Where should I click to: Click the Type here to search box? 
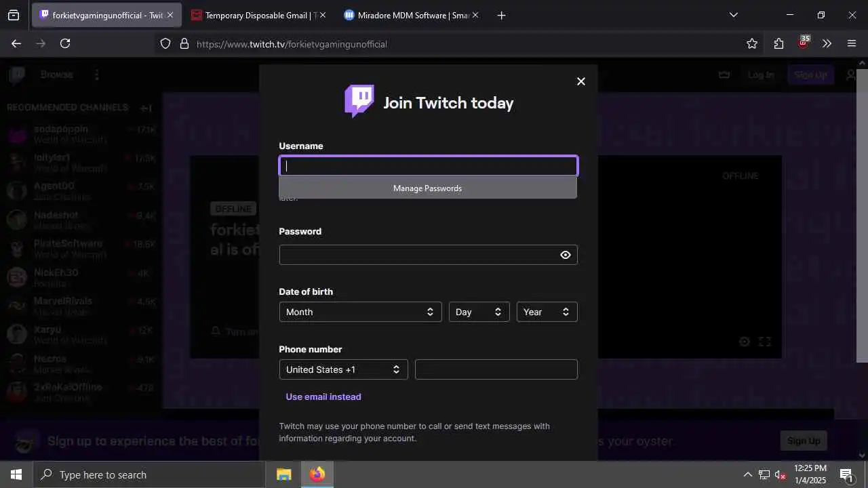click(x=149, y=474)
